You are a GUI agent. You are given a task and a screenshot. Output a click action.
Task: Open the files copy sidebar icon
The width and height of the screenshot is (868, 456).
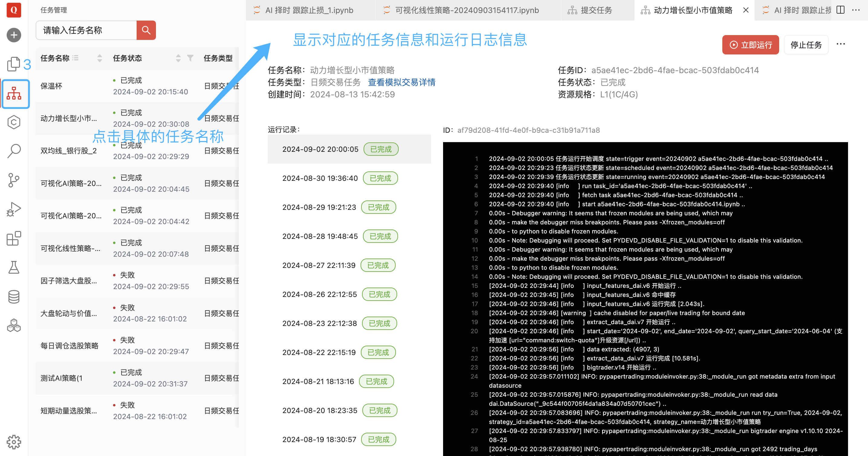[x=14, y=64]
